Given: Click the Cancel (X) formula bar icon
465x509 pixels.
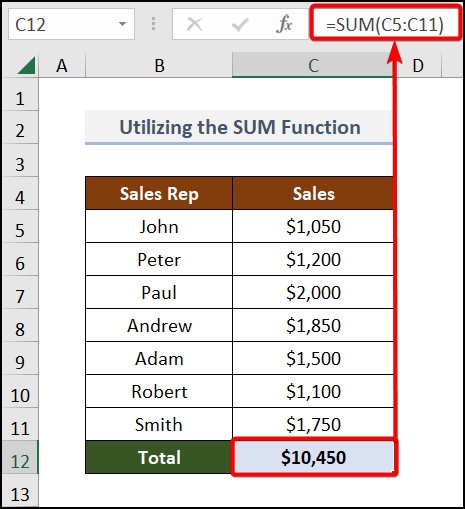Looking at the screenshot, I should click(x=194, y=24).
